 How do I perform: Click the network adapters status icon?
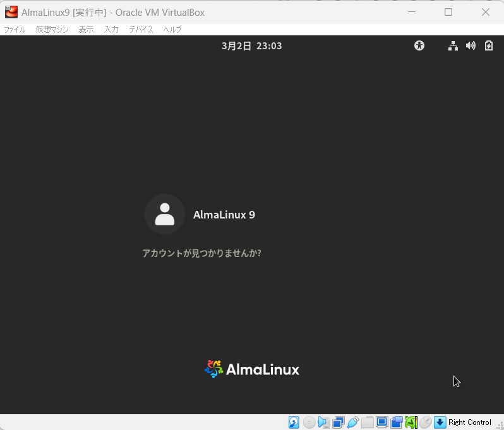click(339, 422)
